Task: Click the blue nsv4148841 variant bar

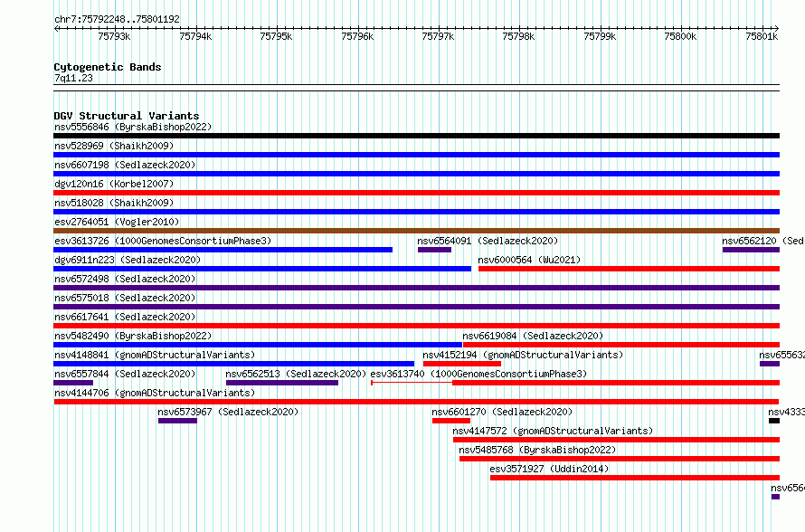Action: (233, 364)
